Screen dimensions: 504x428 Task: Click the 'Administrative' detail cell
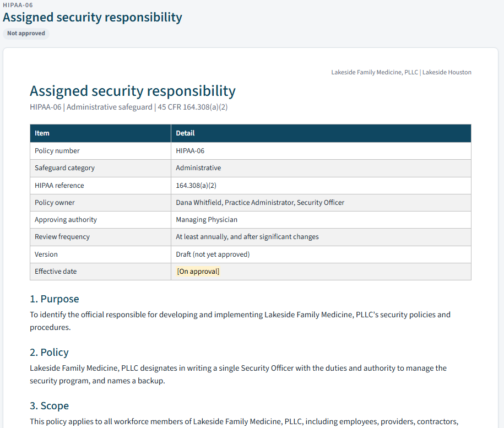point(321,168)
